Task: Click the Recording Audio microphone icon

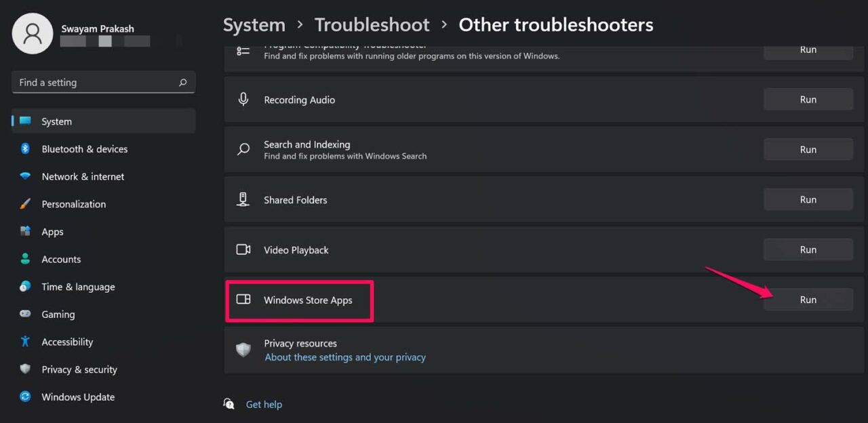Action: pos(243,100)
